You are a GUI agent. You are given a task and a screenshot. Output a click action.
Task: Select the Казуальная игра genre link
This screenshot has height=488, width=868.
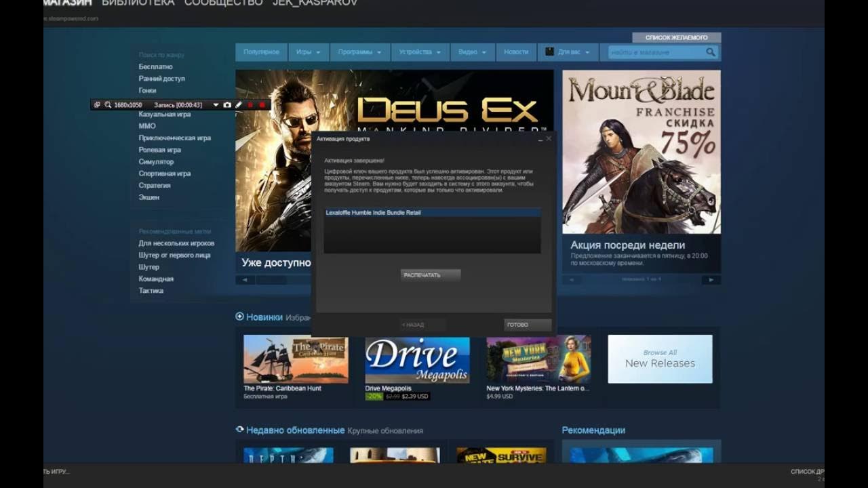point(164,115)
